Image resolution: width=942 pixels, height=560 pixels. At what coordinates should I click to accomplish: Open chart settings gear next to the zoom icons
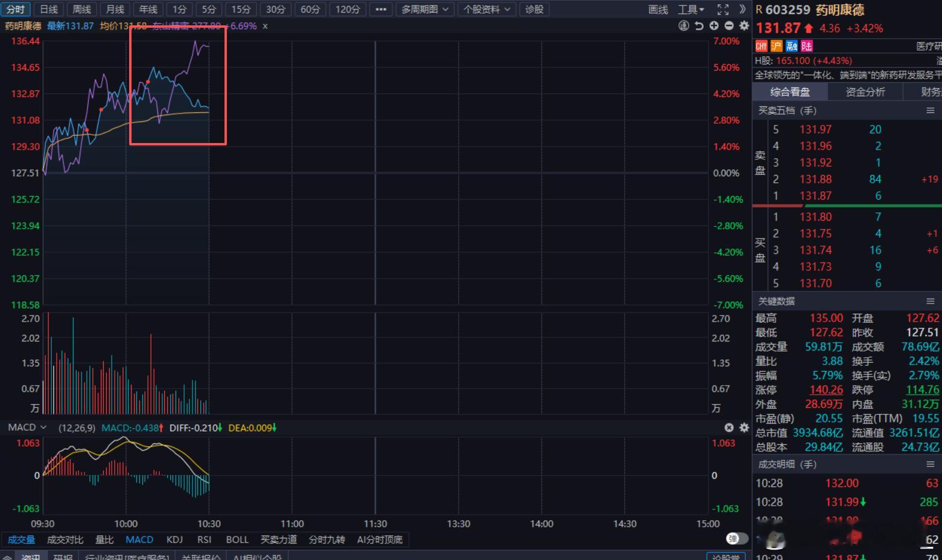pyautogui.click(x=744, y=26)
